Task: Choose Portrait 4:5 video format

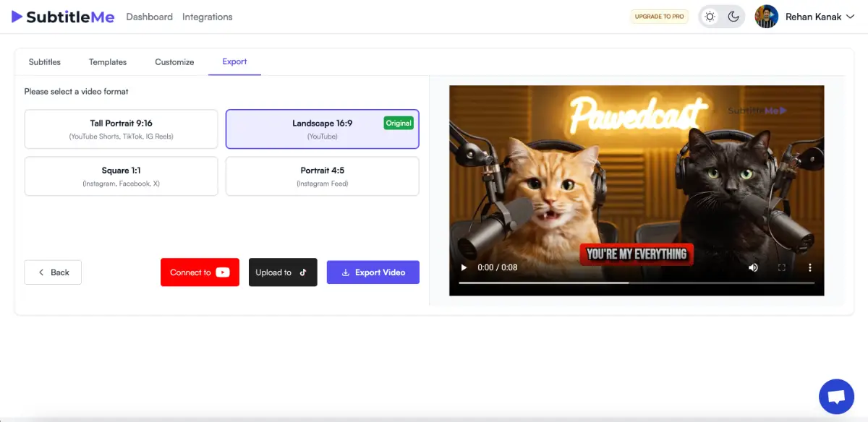Action: tap(322, 176)
